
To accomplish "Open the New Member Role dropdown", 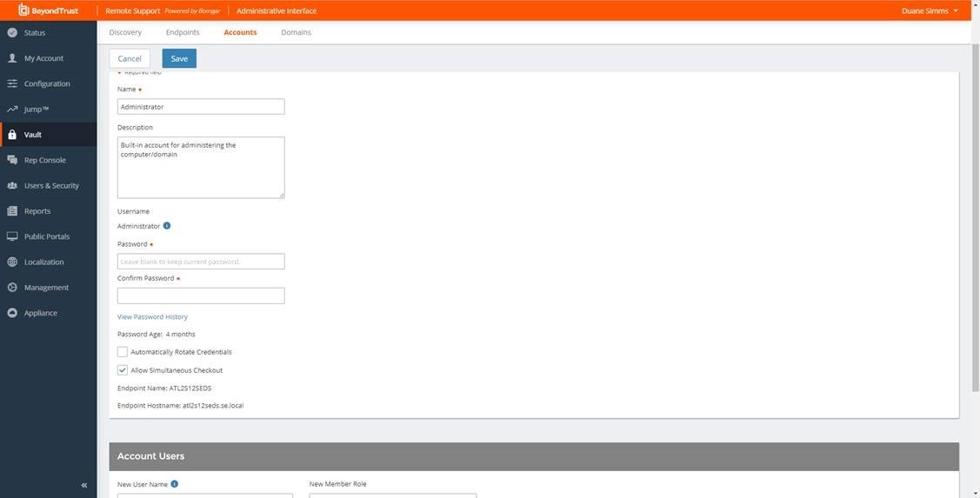I will click(x=392, y=495).
